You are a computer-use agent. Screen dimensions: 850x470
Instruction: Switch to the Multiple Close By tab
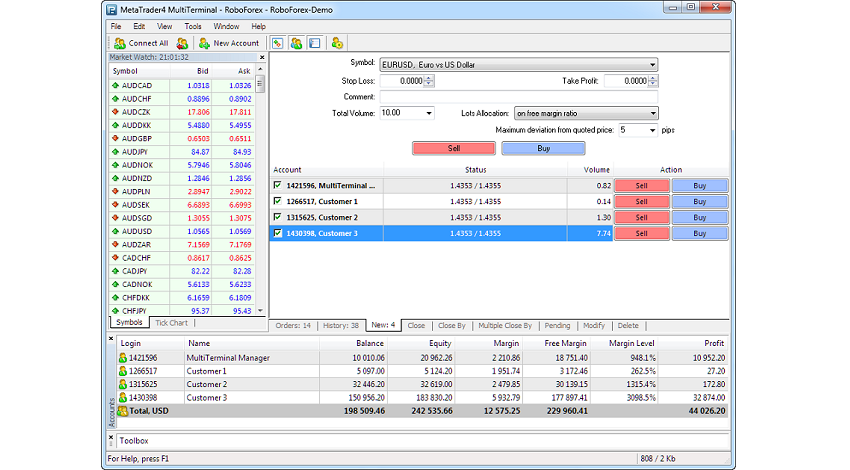point(505,326)
